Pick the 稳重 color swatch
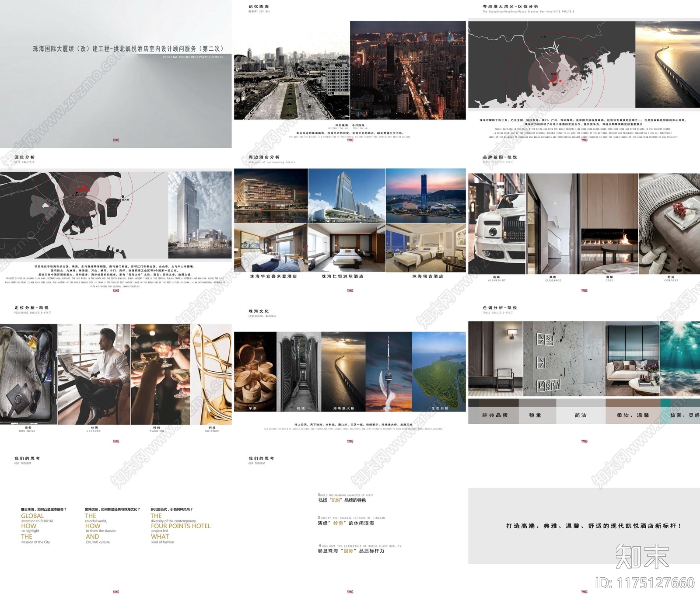Viewport: 700px width, 600px height. pos(537,412)
